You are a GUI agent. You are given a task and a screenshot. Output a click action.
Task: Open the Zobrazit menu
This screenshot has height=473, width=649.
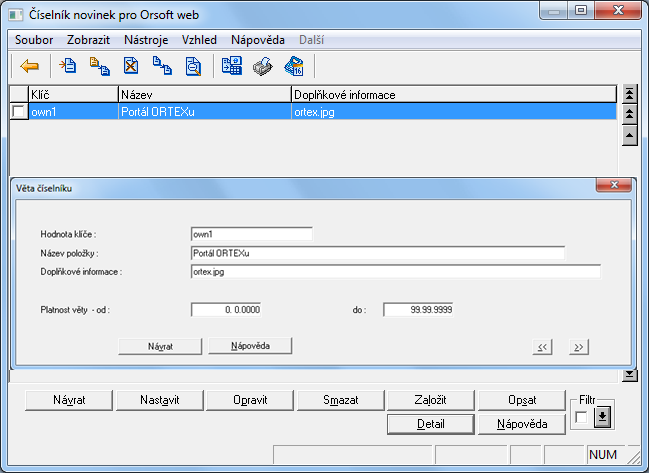[x=88, y=40]
